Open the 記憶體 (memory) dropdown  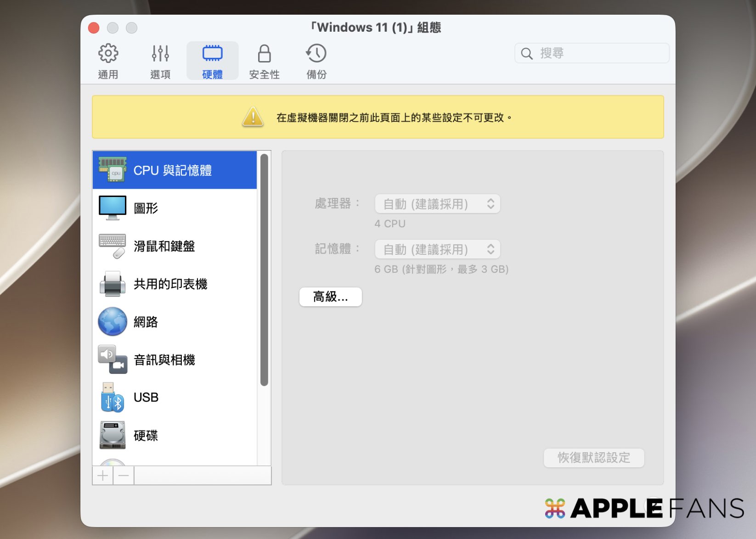click(x=437, y=249)
